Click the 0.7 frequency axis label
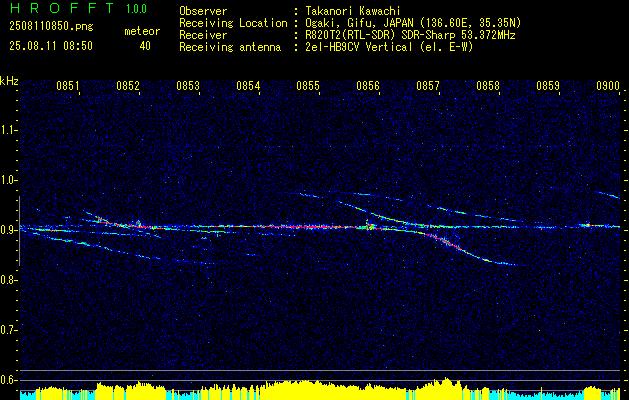This screenshot has height=400, width=629. 8,330
